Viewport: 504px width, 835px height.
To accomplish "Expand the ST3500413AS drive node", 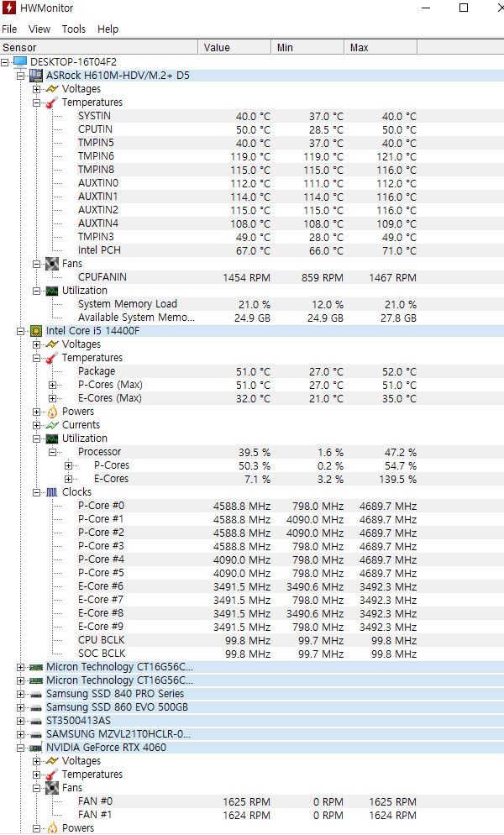I will coord(21,721).
